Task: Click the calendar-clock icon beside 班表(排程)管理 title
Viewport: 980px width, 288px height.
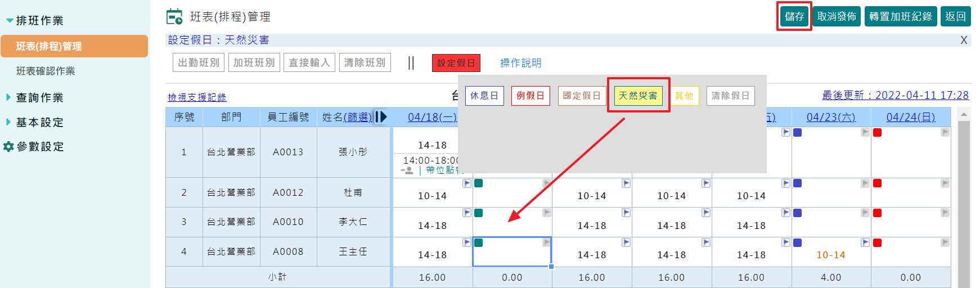Action: (x=174, y=17)
